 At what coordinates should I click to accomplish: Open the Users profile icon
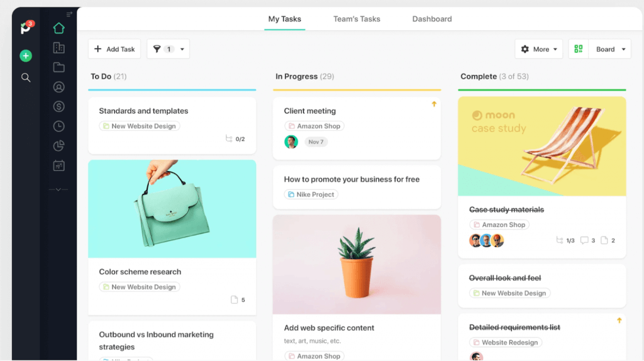(x=58, y=87)
